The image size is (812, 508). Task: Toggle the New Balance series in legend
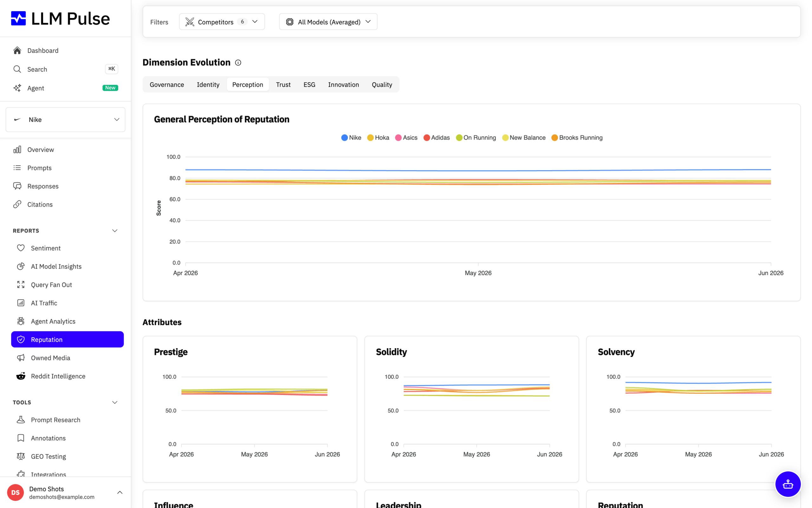pyautogui.click(x=523, y=137)
